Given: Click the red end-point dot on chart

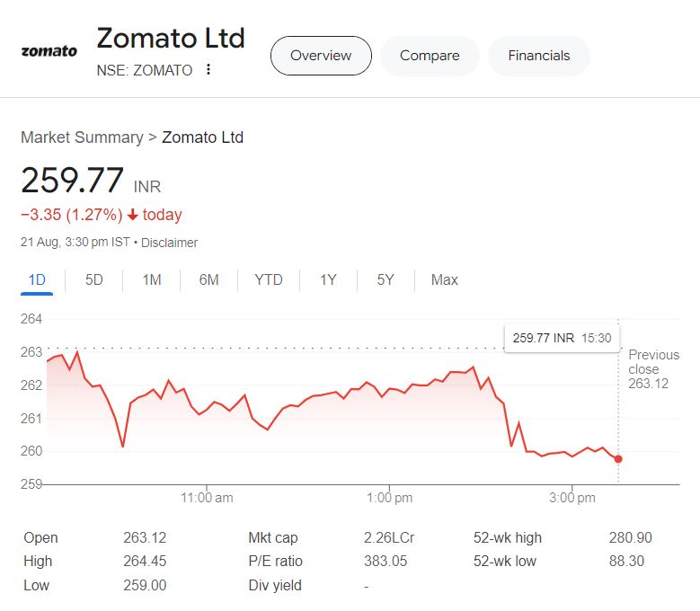Looking at the screenshot, I should coord(618,459).
